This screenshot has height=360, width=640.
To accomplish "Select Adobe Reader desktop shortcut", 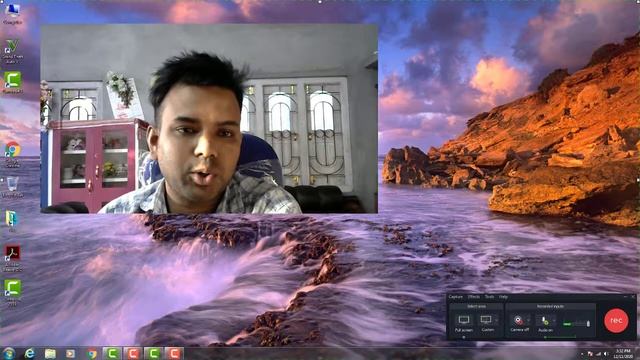I will pos(13,258).
